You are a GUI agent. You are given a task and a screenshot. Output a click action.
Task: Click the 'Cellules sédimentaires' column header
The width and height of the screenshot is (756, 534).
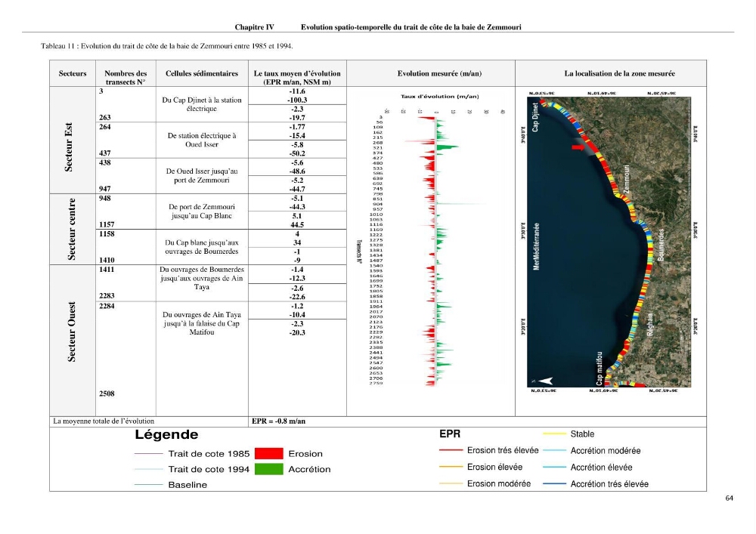click(202, 74)
